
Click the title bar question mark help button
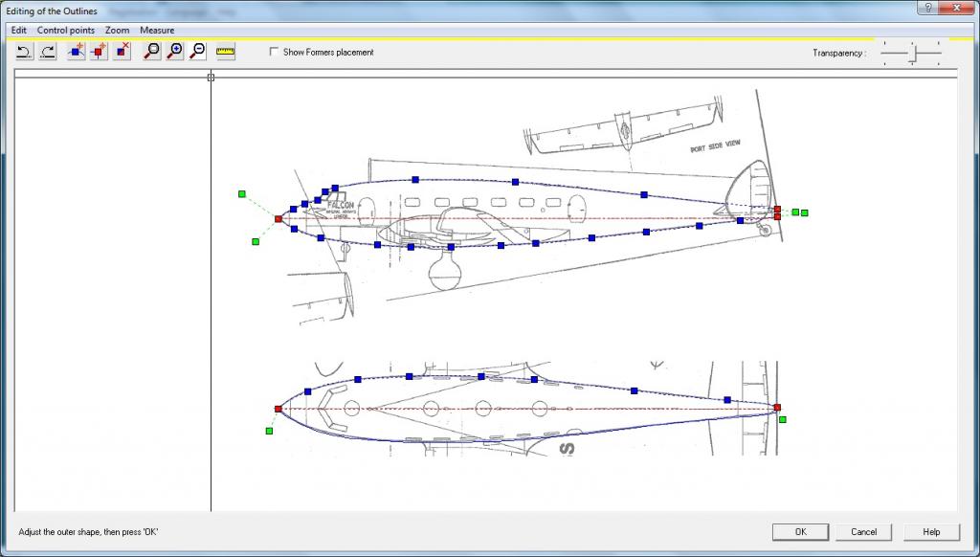(929, 8)
